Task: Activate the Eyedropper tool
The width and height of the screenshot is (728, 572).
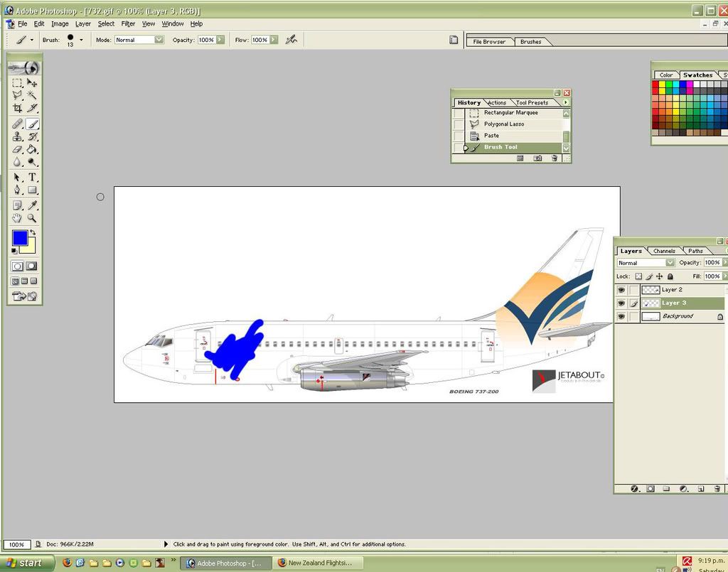Action: (x=32, y=205)
